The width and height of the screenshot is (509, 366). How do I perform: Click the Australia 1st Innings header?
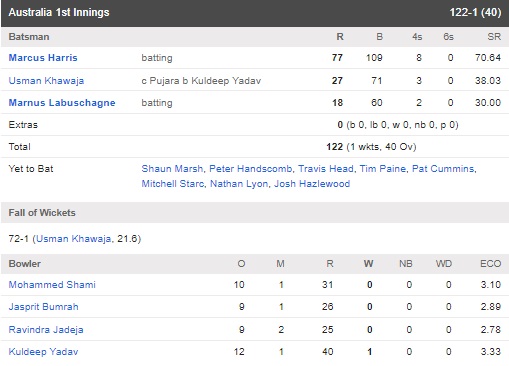coord(59,12)
